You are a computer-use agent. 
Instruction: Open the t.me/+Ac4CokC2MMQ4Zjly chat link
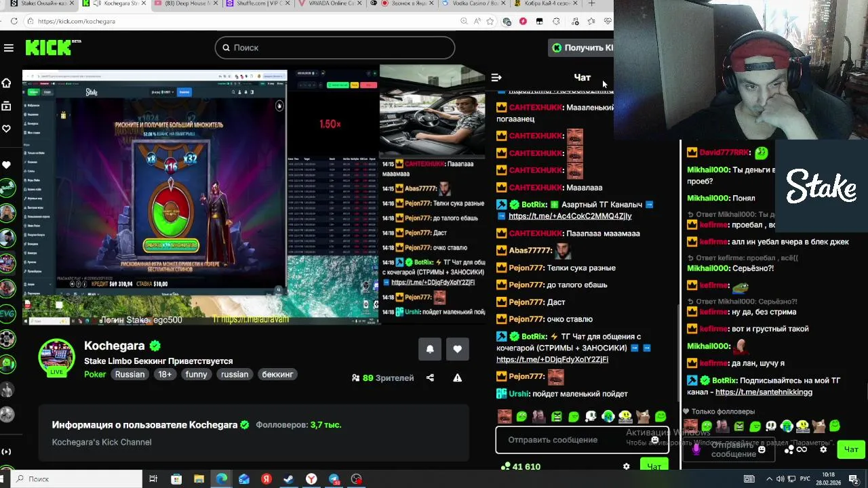570,216
